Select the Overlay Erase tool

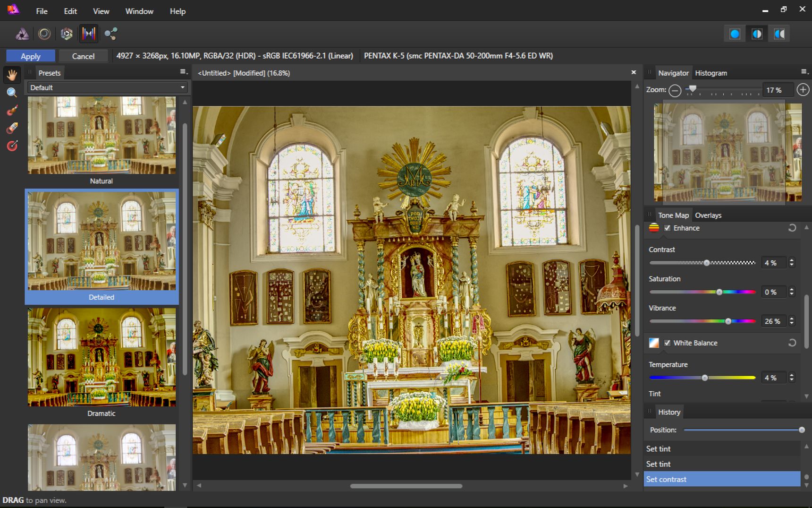12,128
